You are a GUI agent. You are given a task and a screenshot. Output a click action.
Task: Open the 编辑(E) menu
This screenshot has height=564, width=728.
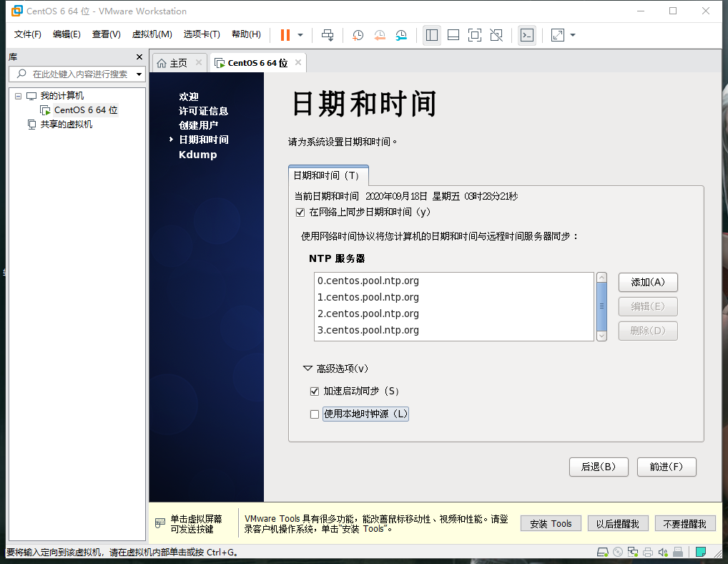click(x=67, y=34)
